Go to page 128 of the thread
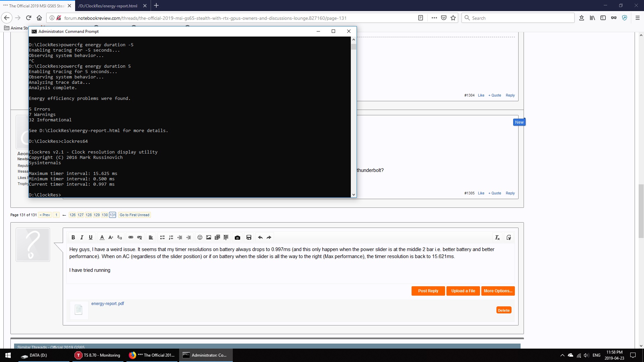This screenshot has width=644, height=362. tap(89, 215)
